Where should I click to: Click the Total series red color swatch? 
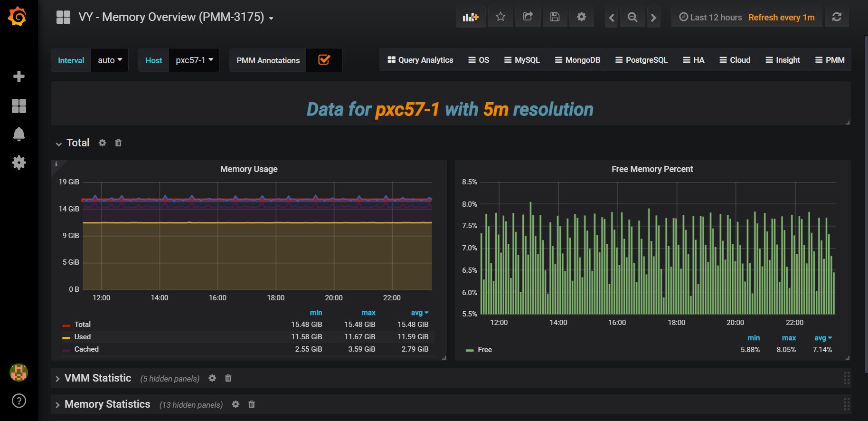tap(66, 325)
